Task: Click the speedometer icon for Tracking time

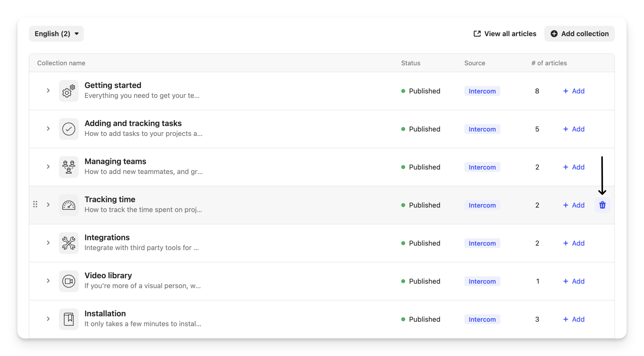Action: click(69, 205)
